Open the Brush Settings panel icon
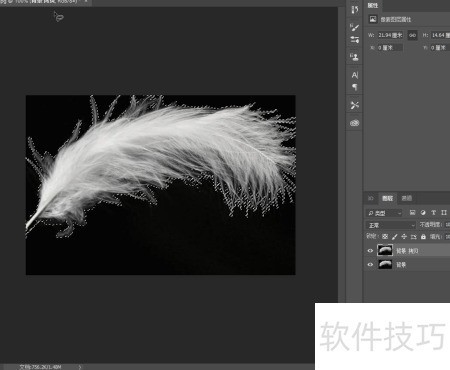 tap(355, 39)
